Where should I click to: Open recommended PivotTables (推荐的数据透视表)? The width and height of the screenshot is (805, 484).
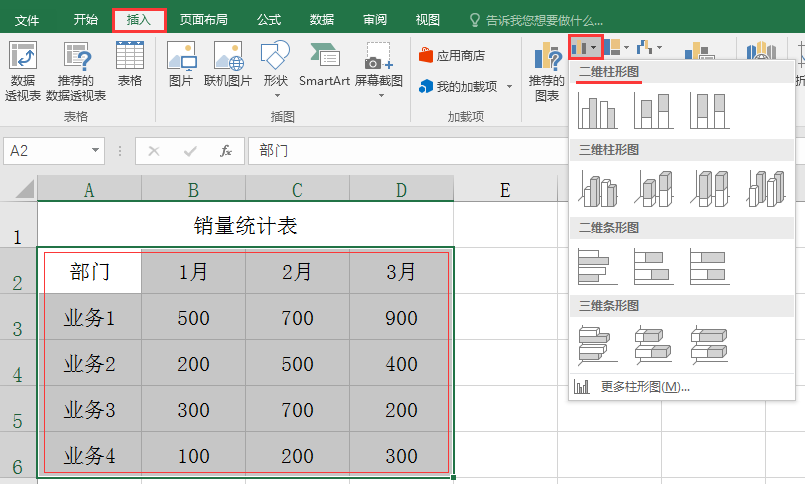pos(76,72)
